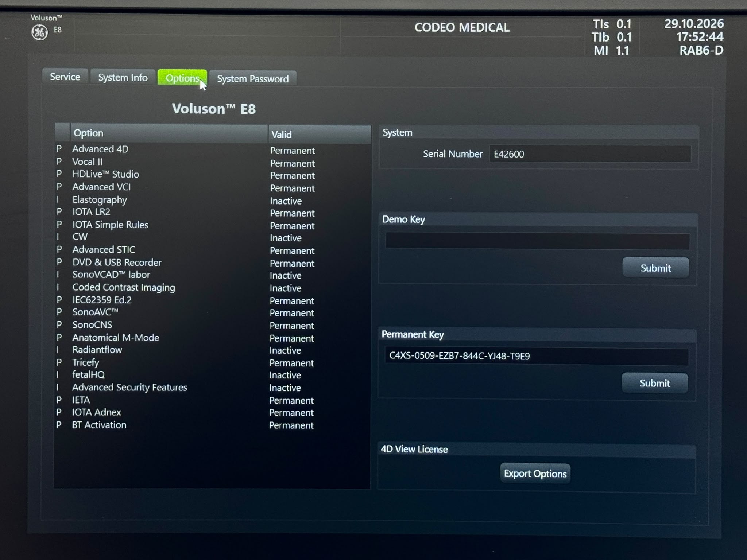Open the Service tab
The width and height of the screenshot is (747, 560).
coord(65,77)
